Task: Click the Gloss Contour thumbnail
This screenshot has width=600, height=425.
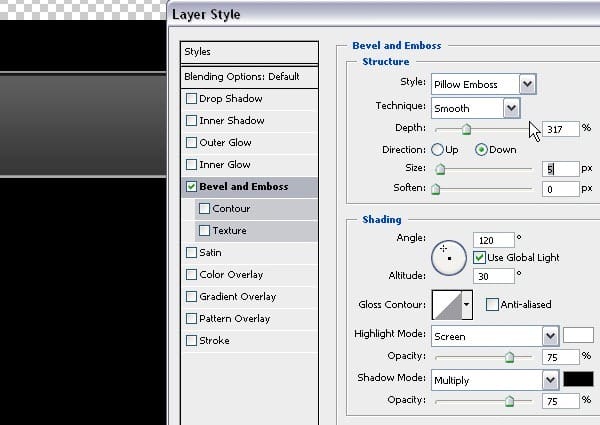Action: [x=447, y=305]
